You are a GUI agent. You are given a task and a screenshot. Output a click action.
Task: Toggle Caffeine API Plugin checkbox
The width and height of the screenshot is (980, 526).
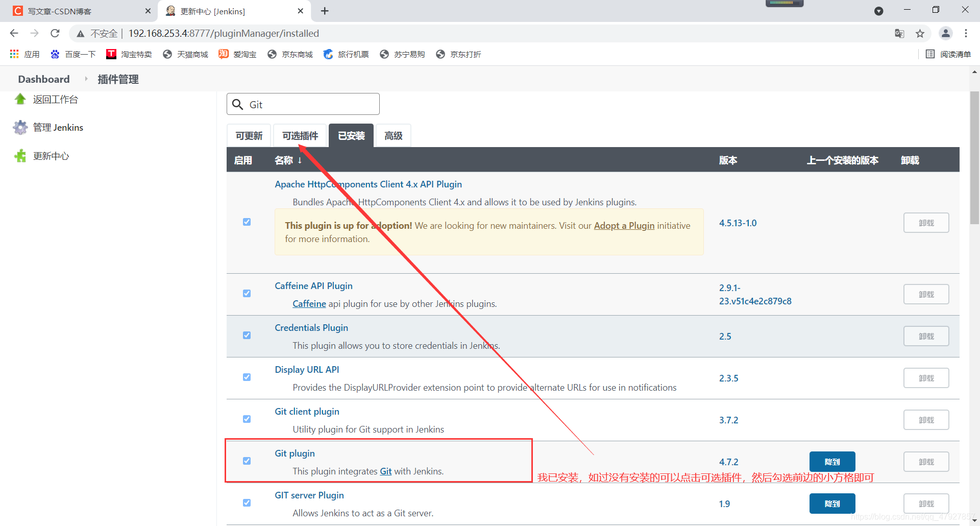pyautogui.click(x=247, y=294)
